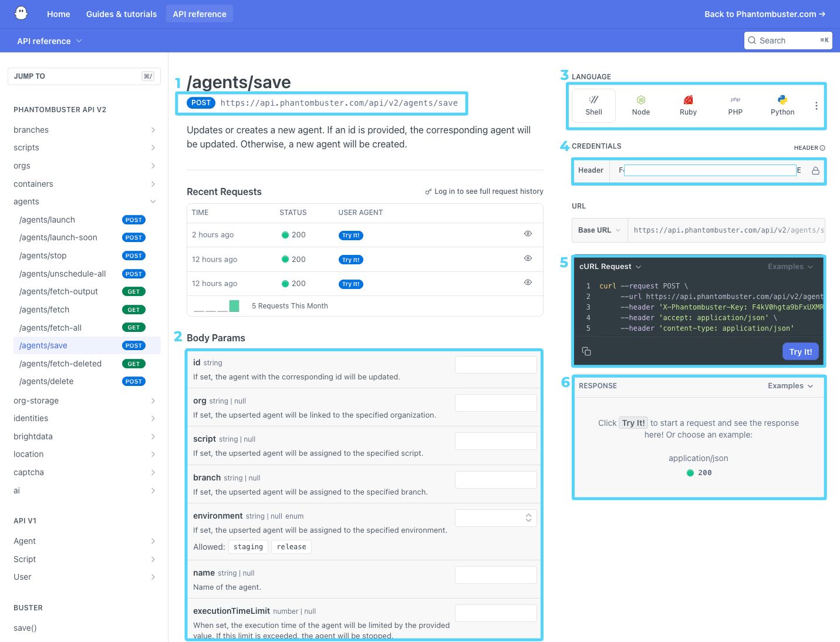Click the id parameter input field
The width and height of the screenshot is (840, 642).
coord(495,365)
